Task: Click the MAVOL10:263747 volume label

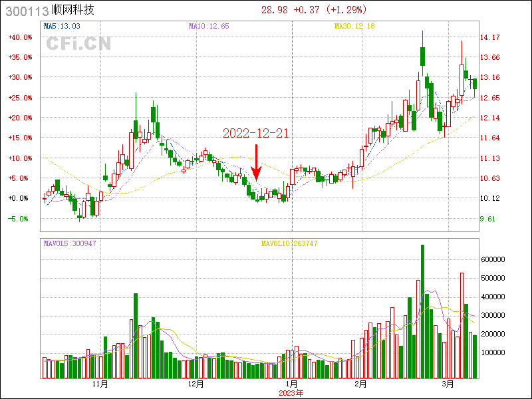Action: (289, 243)
